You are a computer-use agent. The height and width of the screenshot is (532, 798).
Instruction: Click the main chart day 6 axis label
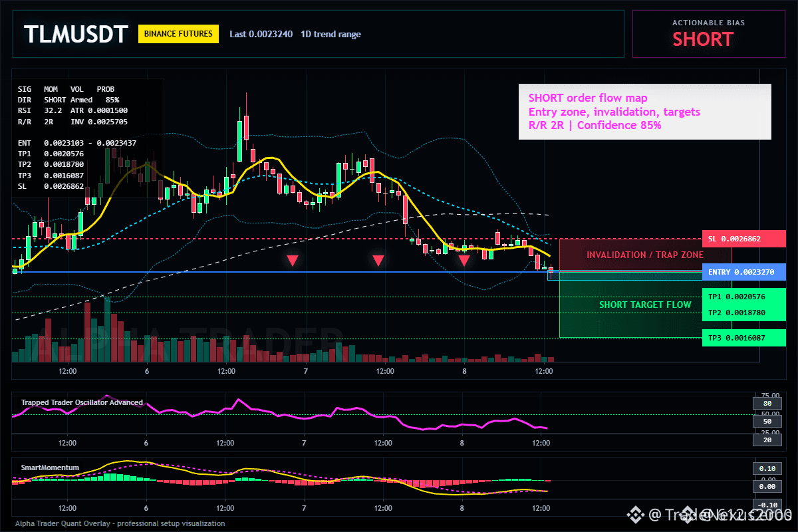click(146, 371)
